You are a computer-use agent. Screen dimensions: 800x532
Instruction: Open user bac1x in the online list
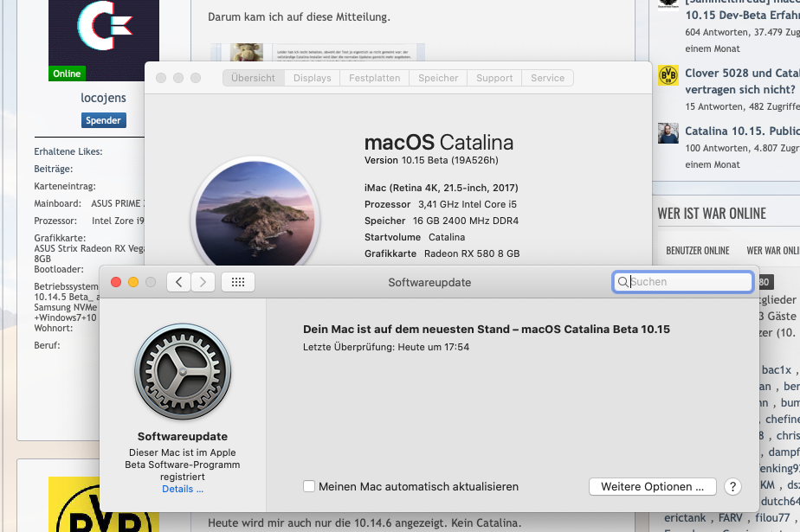pos(777,370)
